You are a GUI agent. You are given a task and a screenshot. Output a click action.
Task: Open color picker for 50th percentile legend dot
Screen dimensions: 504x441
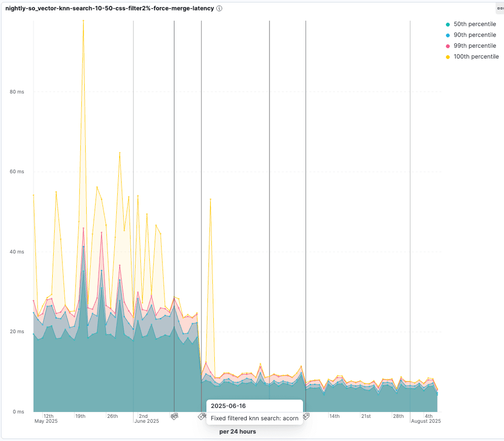[447, 24]
